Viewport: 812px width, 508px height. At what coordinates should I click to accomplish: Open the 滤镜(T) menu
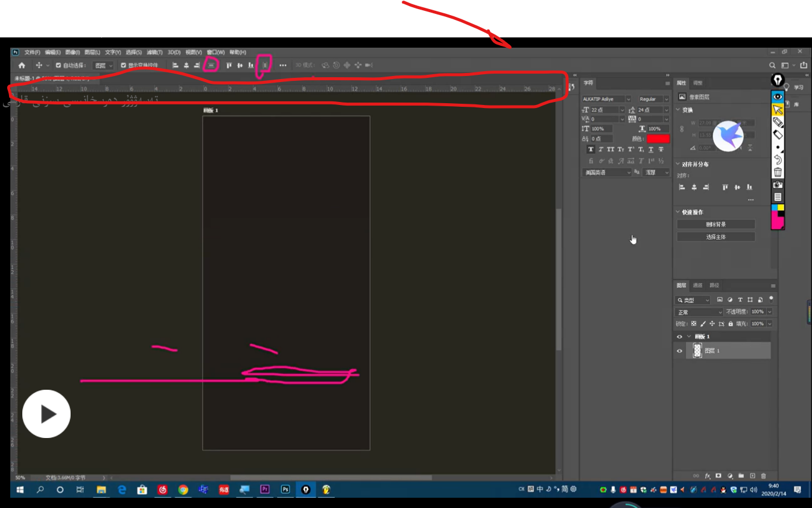(x=154, y=52)
